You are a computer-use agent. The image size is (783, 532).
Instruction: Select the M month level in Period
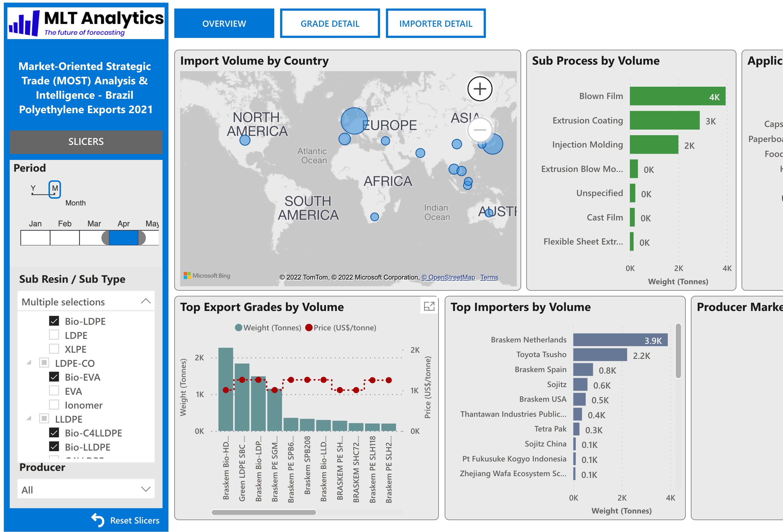click(55, 189)
